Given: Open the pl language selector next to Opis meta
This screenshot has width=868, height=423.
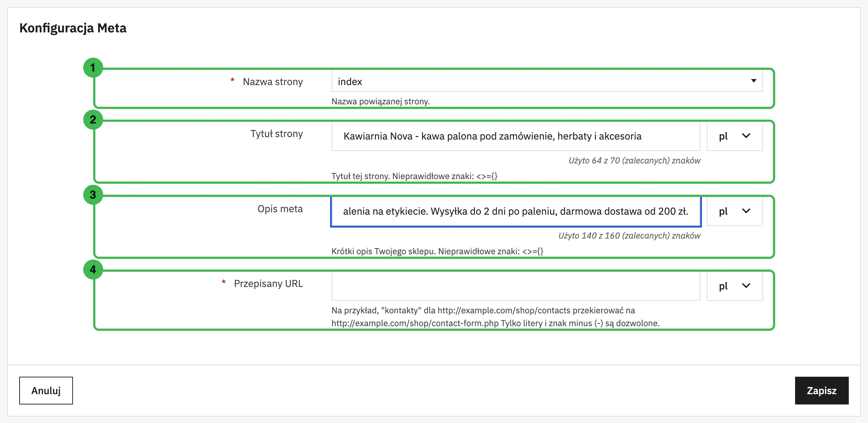Looking at the screenshot, I should (735, 211).
